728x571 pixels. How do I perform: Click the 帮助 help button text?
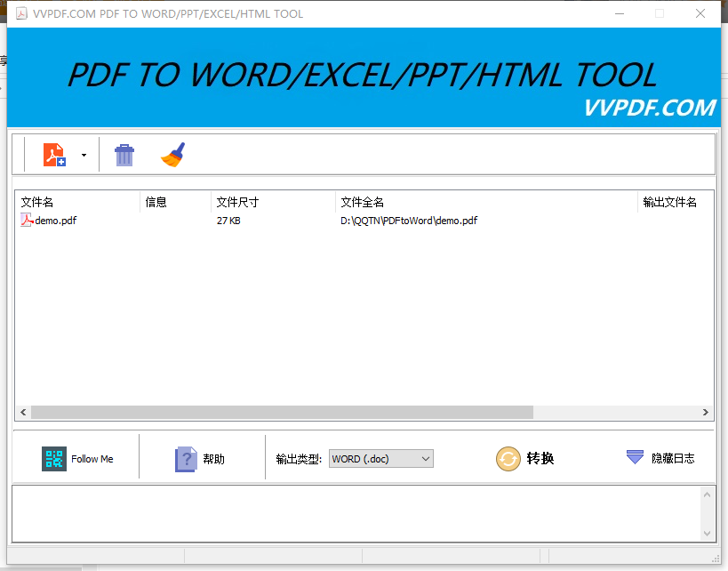213,459
